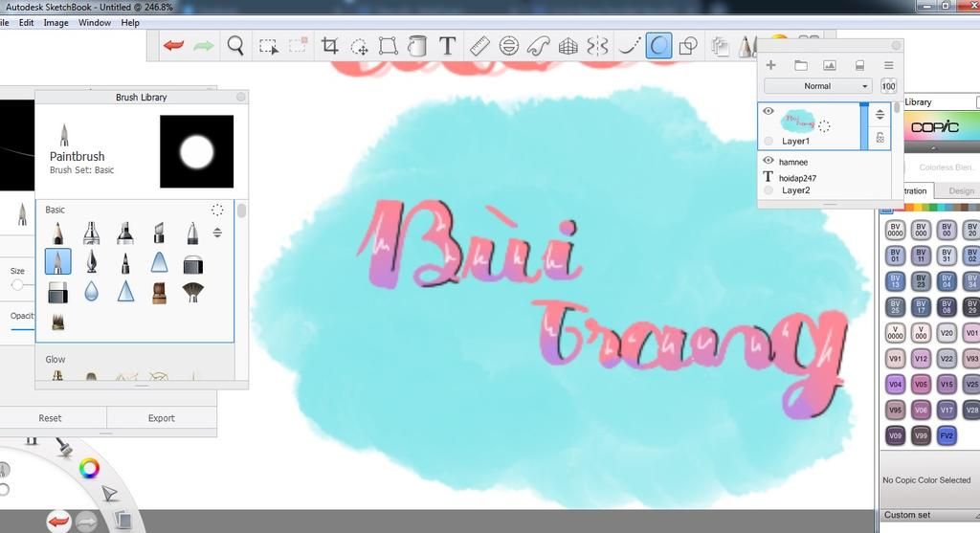Image resolution: width=980 pixels, height=533 pixels.
Task: Open the Edit menu
Action: [x=26, y=23]
